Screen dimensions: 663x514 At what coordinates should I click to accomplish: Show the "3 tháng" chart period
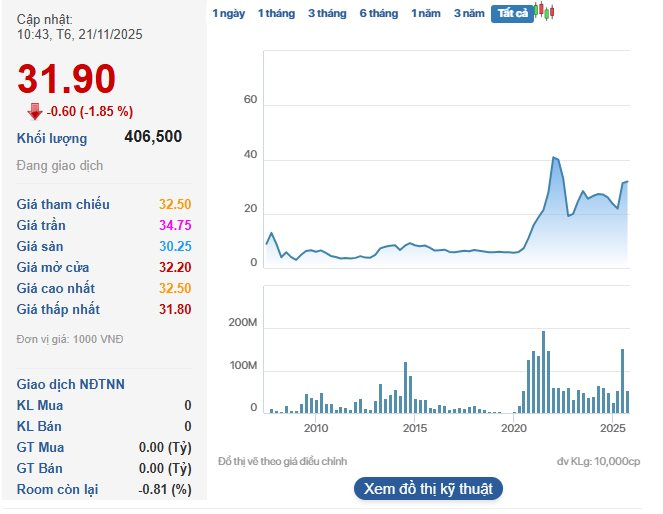click(326, 13)
